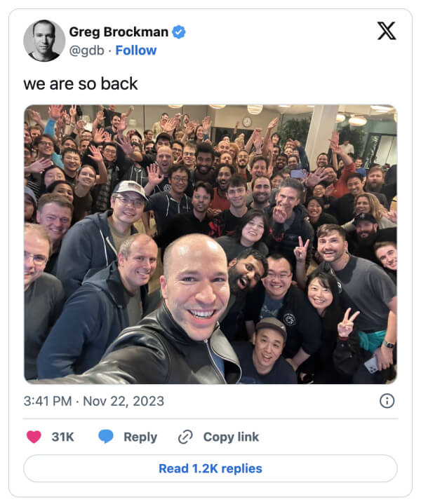
Task: Click the Copy link text
Action: tap(231, 437)
